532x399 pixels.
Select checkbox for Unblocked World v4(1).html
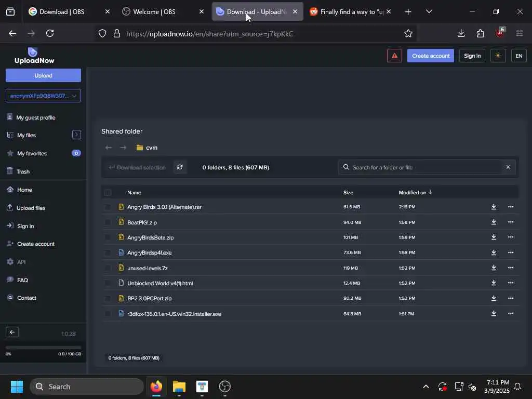pyautogui.click(x=108, y=283)
